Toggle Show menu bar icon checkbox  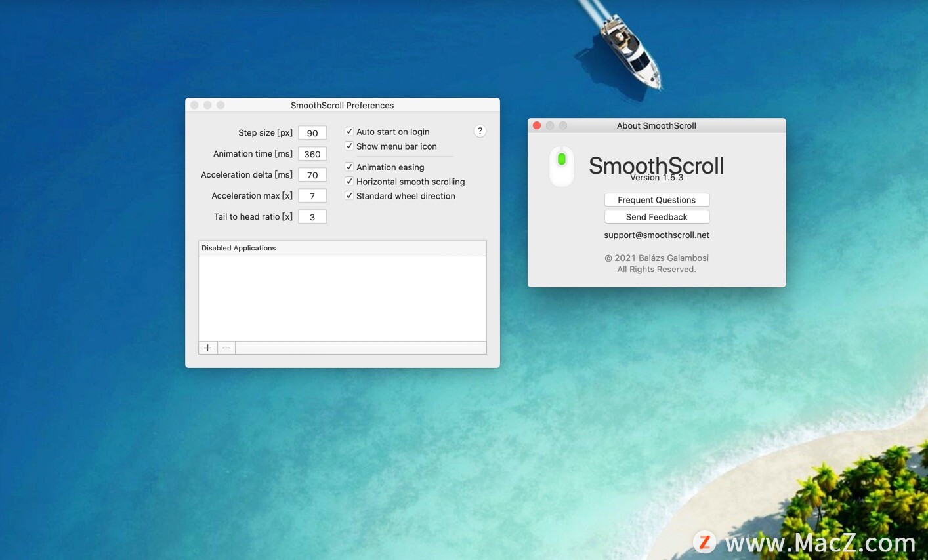349,146
